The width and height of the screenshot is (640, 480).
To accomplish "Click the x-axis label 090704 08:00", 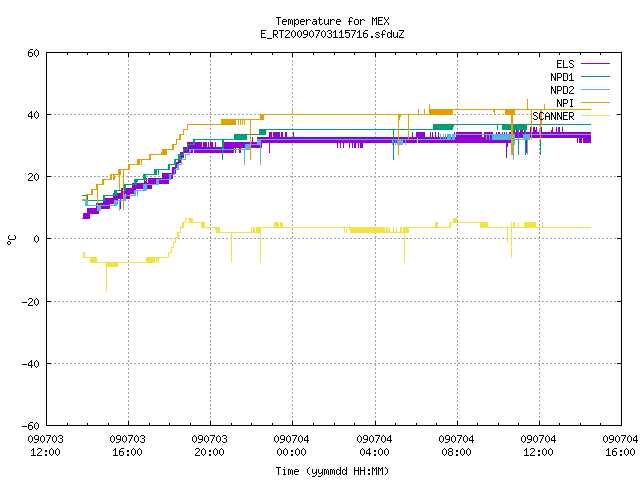I will click(456, 446).
